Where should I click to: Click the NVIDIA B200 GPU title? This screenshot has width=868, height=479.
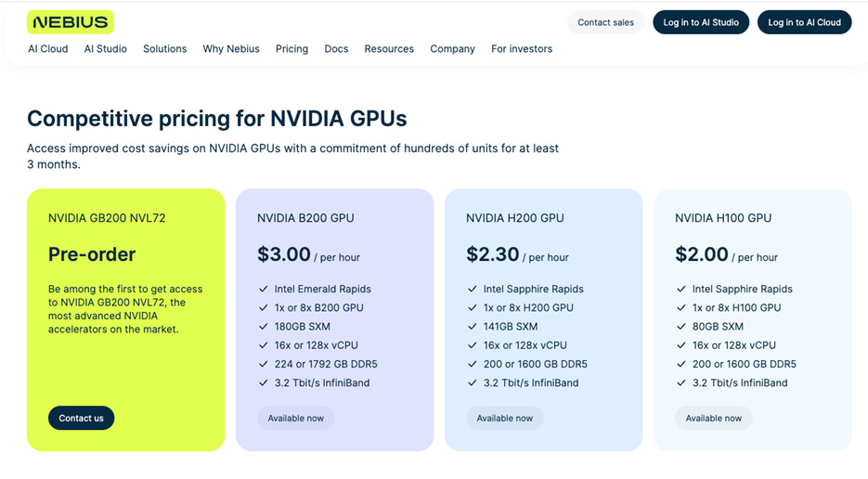point(305,217)
